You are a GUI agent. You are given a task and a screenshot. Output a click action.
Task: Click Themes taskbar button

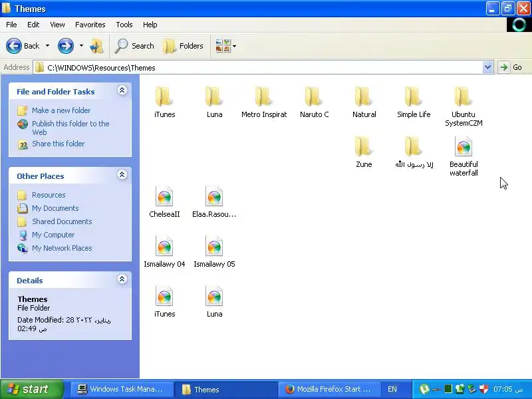225,389
